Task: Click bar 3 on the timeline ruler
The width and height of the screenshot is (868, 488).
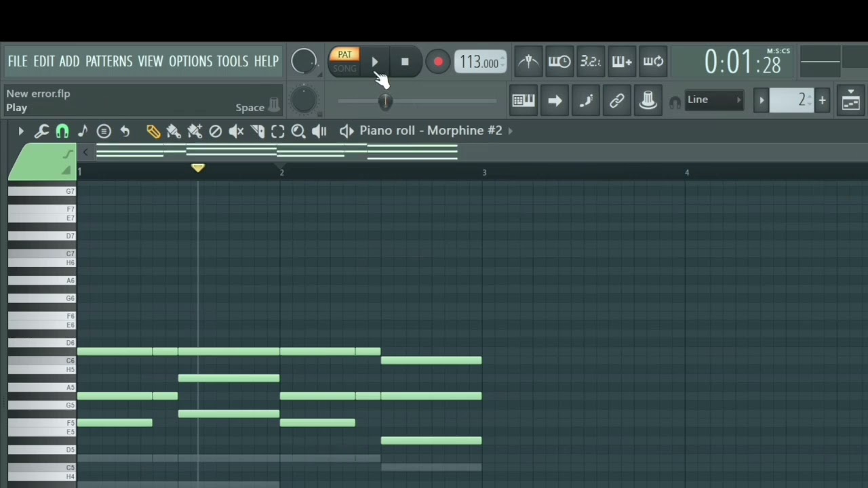Action: 484,173
